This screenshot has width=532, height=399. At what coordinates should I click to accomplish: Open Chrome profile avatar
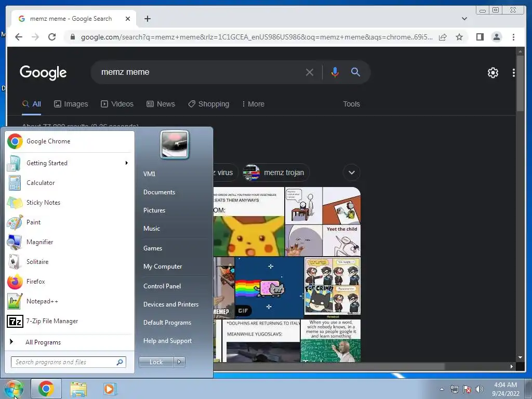coord(496,37)
